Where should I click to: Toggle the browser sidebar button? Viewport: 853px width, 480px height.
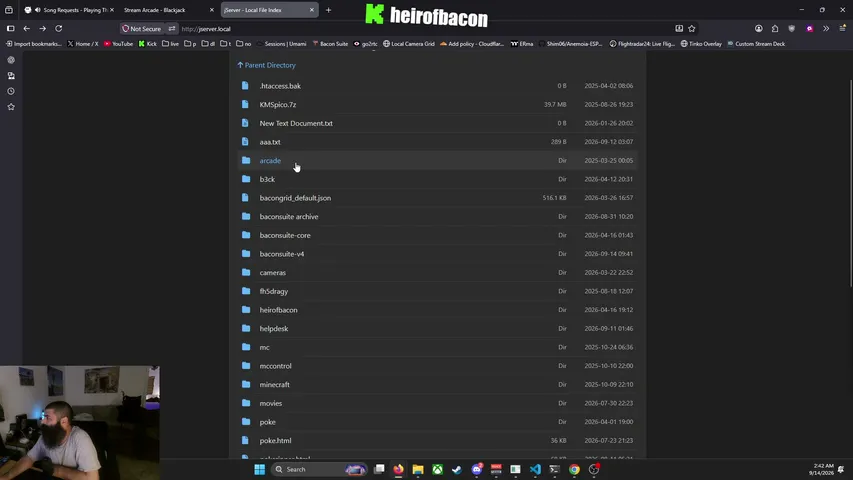click(10, 28)
